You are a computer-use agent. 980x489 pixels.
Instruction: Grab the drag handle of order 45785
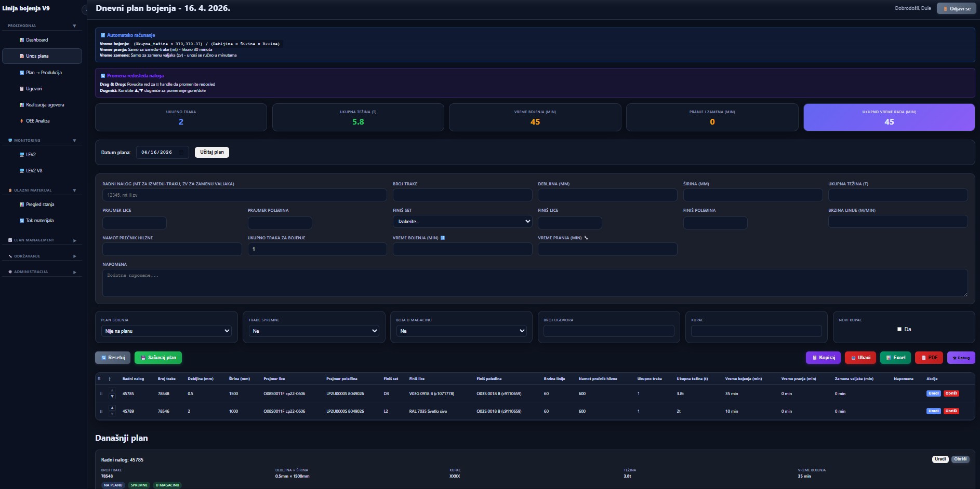101,393
